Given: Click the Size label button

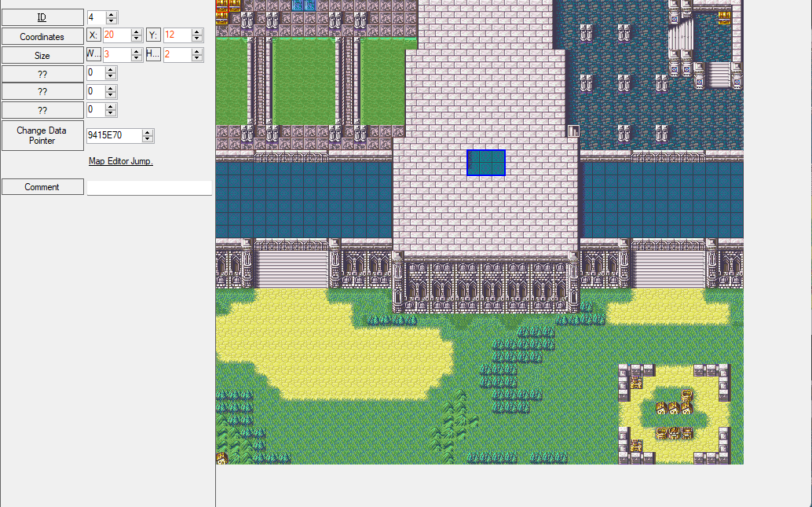Looking at the screenshot, I should click(x=42, y=56).
